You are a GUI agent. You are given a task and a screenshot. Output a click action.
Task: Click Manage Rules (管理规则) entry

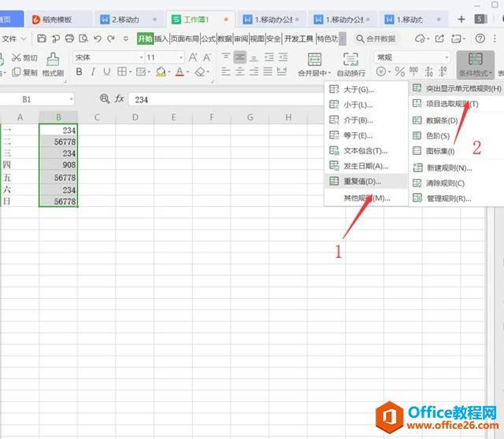(457, 198)
